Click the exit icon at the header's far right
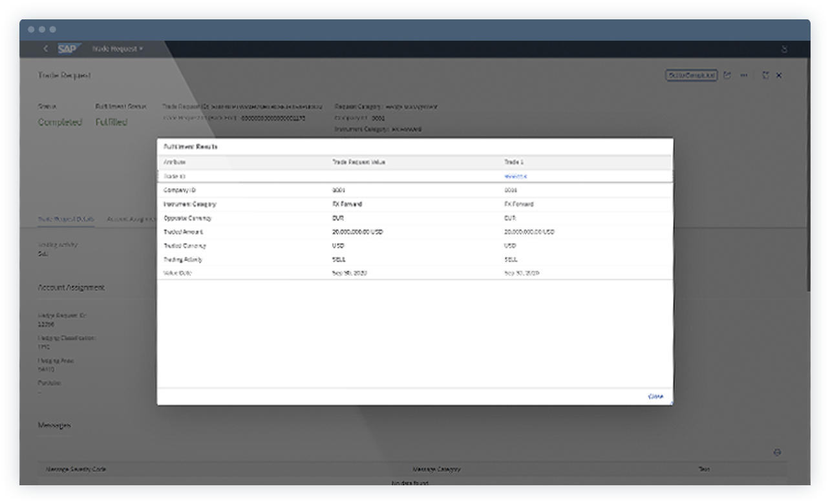This screenshot has height=504, width=830. pyautogui.click(x=779, y=75)
